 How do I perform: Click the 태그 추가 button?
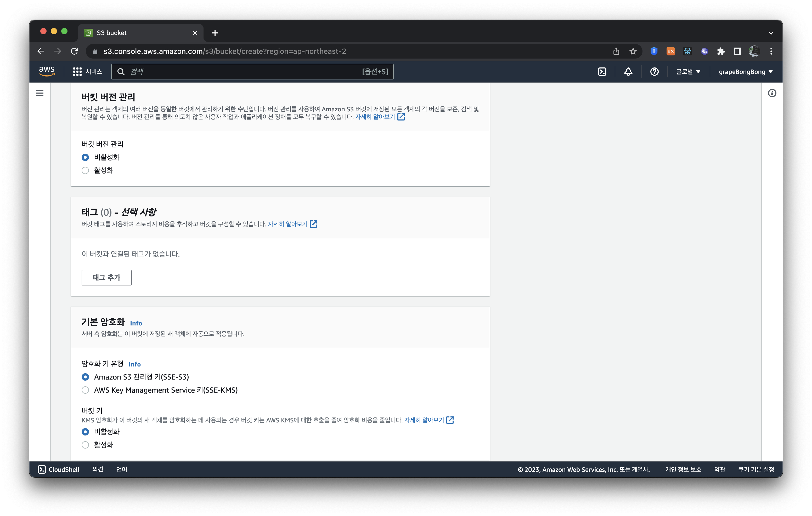click(106, 277)
